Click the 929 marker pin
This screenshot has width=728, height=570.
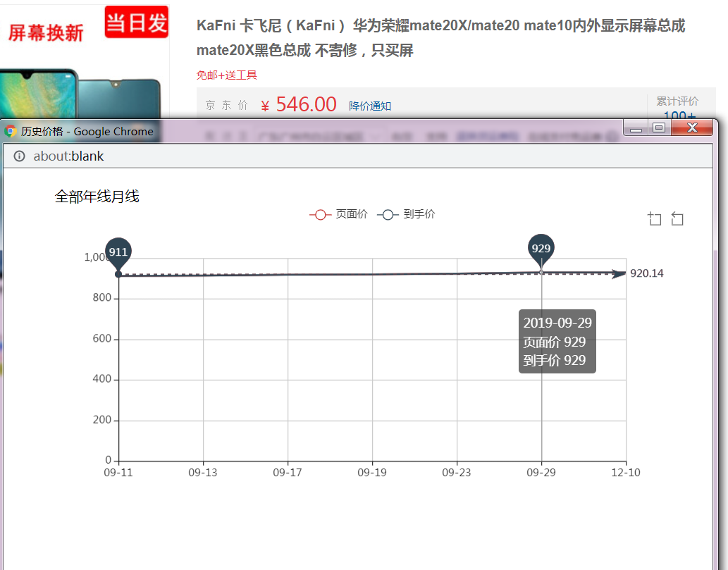541,251
